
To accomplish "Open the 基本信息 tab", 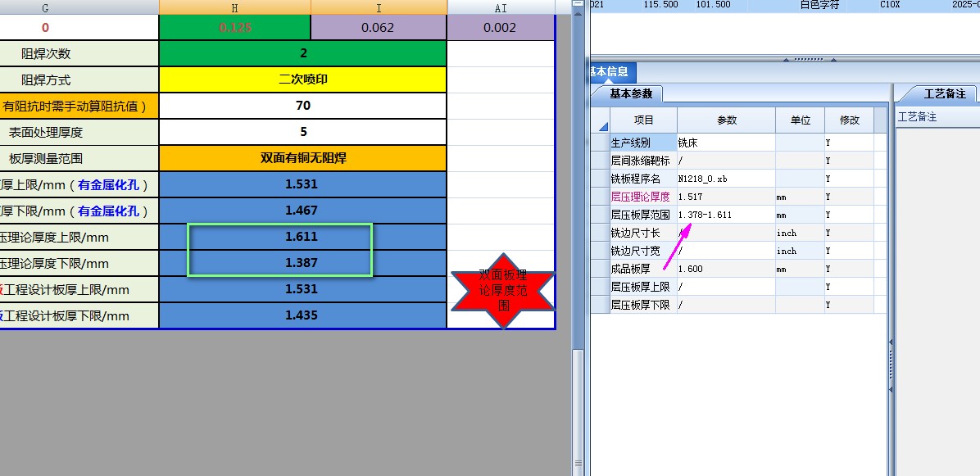I will (613, 71).
